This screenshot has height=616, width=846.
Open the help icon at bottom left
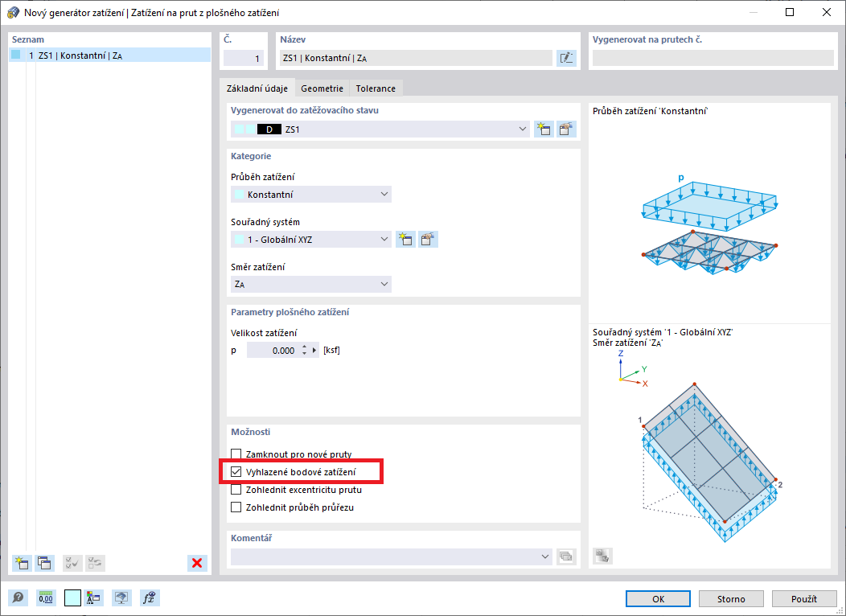[18, 598]
